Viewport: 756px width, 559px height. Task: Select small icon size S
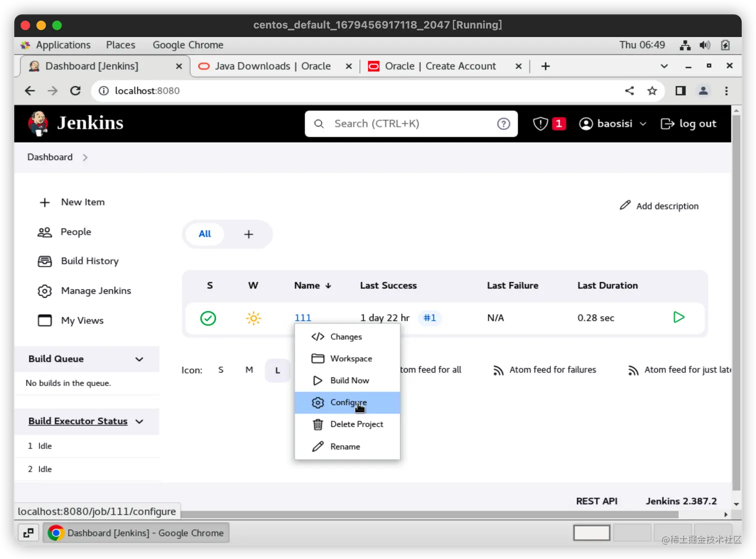click(221, 370)
